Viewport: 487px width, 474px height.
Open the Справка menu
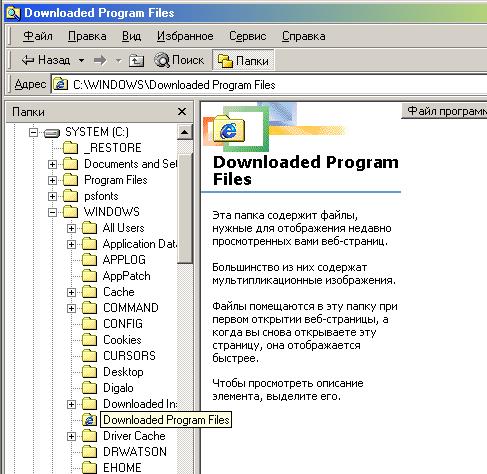point(303,36)
